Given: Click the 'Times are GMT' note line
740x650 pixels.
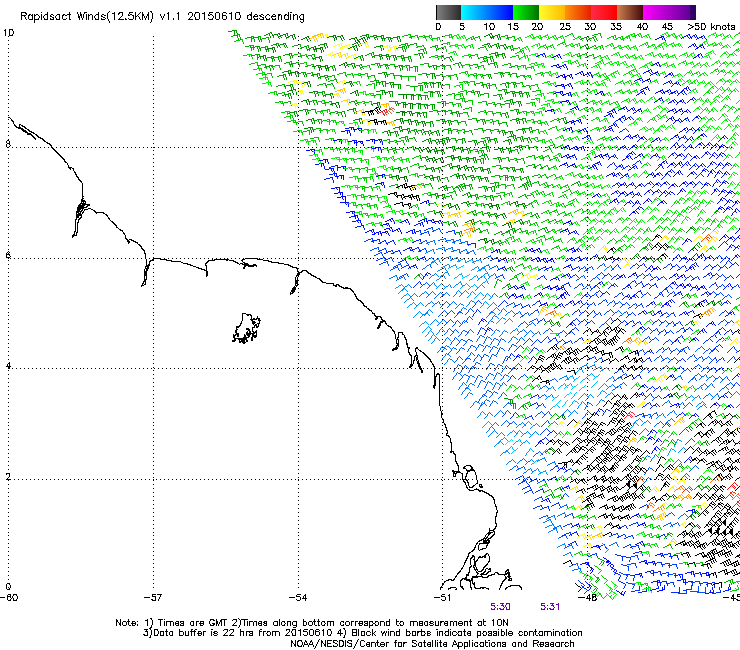Looking at the screenshot, I should click(x=312, y=623).
